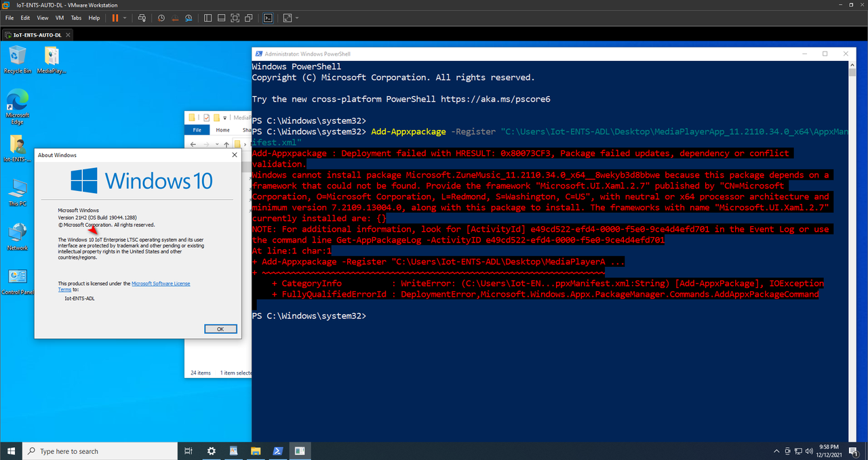Click PowerShell vertical scrollbar track

[852, 251]
